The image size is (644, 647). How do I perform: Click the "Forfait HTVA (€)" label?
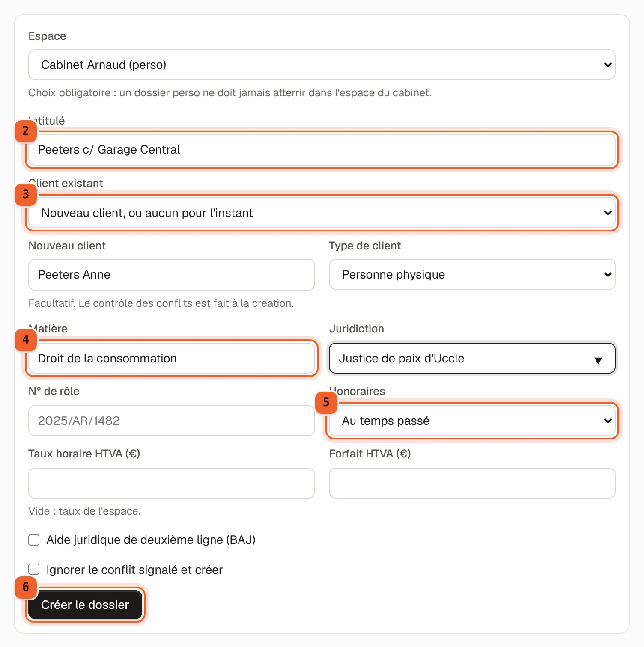coord(370,454)
